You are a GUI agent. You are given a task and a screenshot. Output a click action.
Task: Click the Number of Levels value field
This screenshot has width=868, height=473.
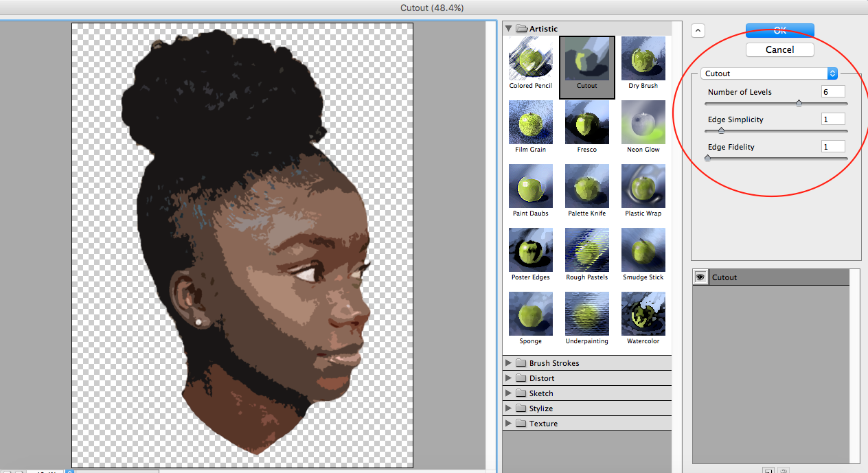click(x=833, y=92)
